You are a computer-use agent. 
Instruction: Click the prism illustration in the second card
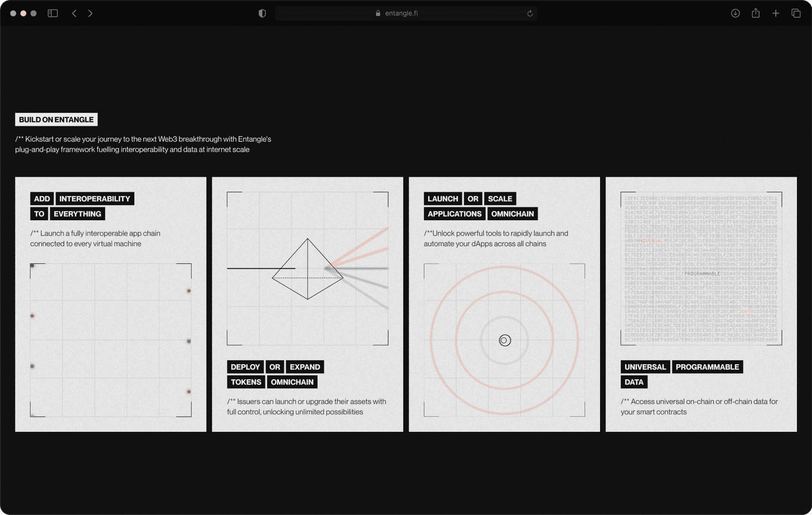pyautogui.click(x=308, y=268)
